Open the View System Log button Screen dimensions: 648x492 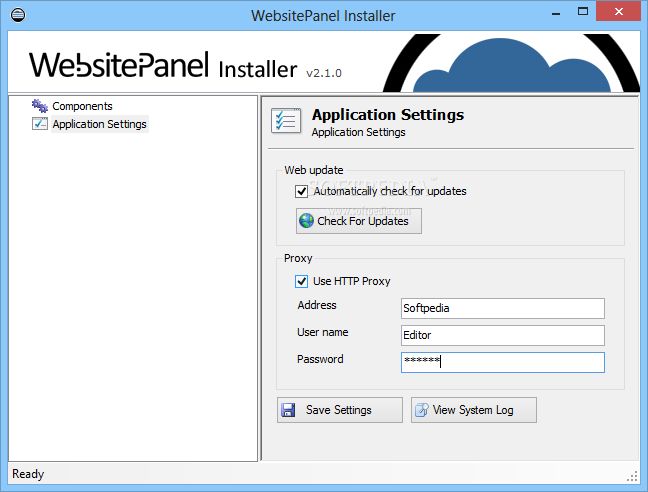473,410
